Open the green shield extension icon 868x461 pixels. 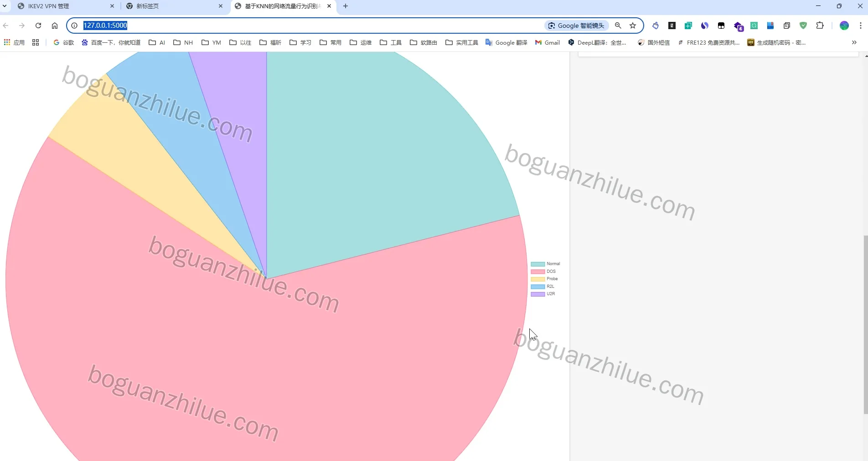803,26
